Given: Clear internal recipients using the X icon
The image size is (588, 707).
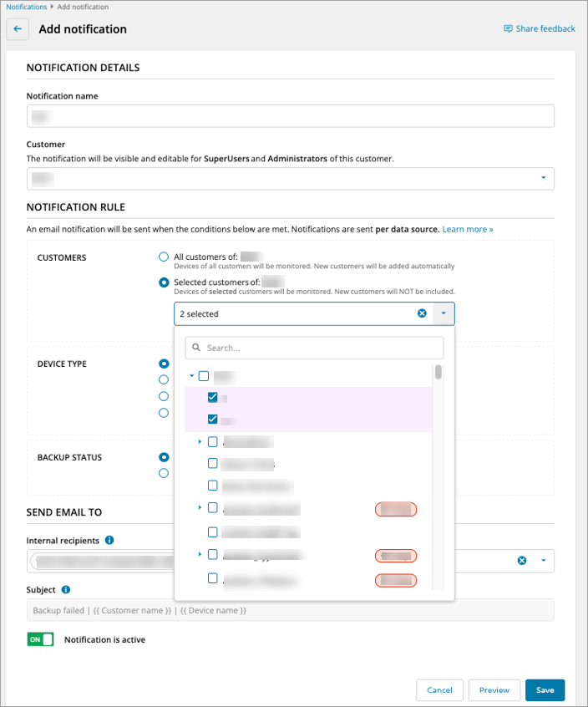Looking at the screenshot, I should [x=522, y=561].
